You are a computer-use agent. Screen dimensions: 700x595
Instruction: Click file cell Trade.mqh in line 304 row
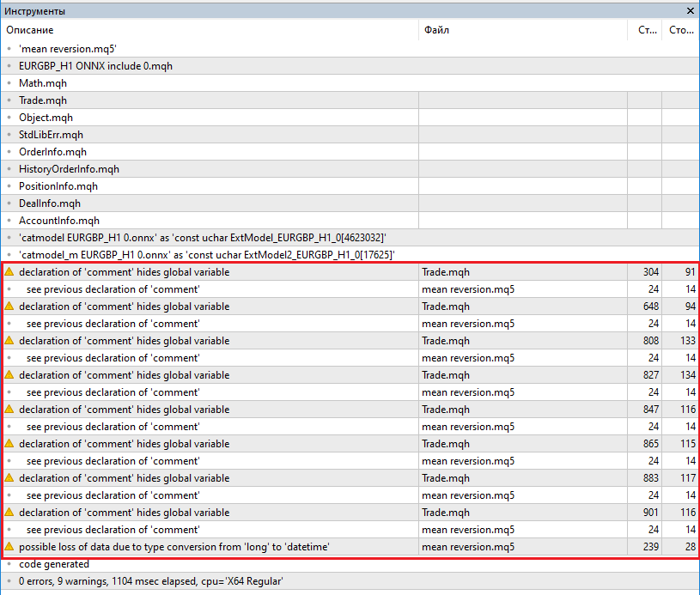523,272
